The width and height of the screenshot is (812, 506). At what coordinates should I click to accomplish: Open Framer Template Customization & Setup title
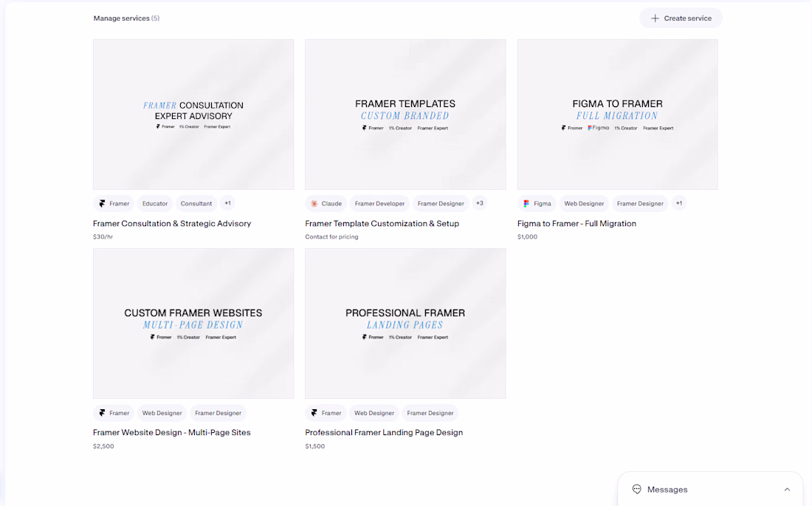[x=382, y=223]
